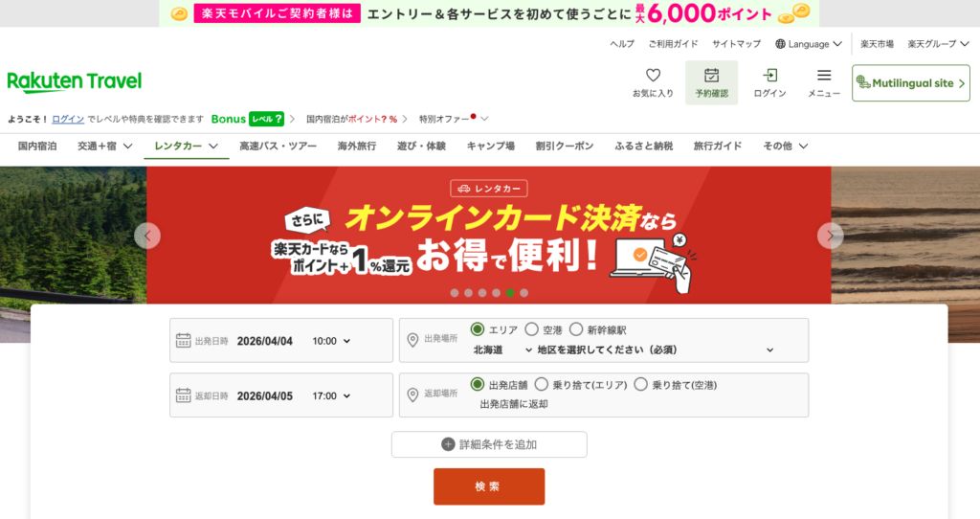
Task: Click the 返却日時 date field 2026/04/05
Action: [x=265, y=395]
